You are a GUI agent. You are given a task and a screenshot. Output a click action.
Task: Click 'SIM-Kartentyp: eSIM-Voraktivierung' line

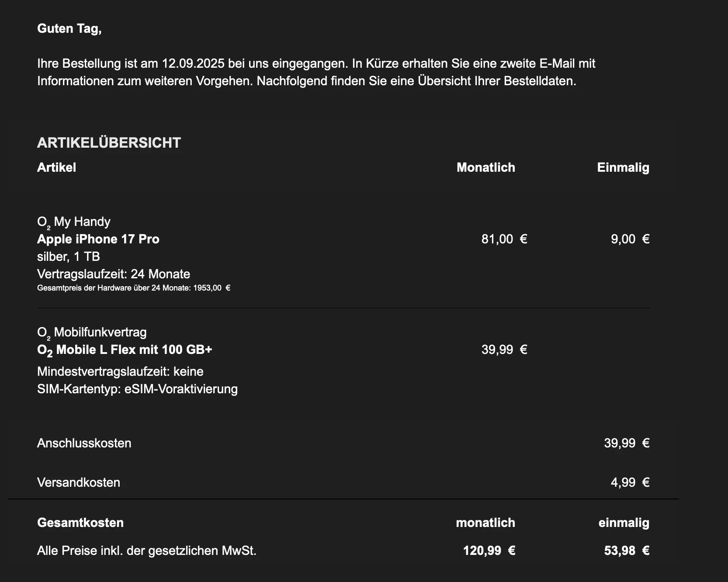[137, 389]
